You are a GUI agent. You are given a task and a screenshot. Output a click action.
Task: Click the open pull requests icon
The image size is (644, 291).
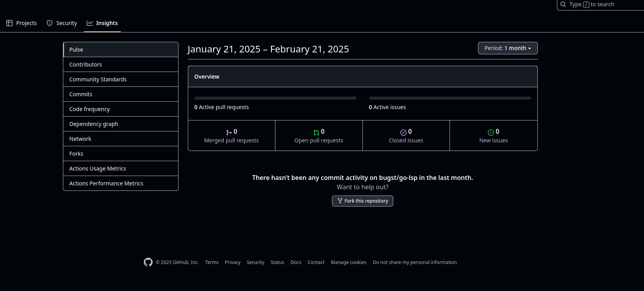[316, 133]
